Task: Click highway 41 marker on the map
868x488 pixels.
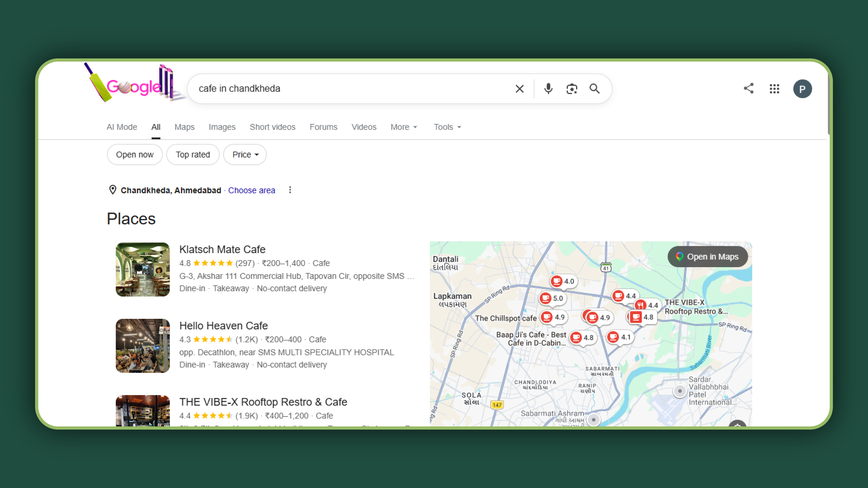Action: [x=606, y=267]
